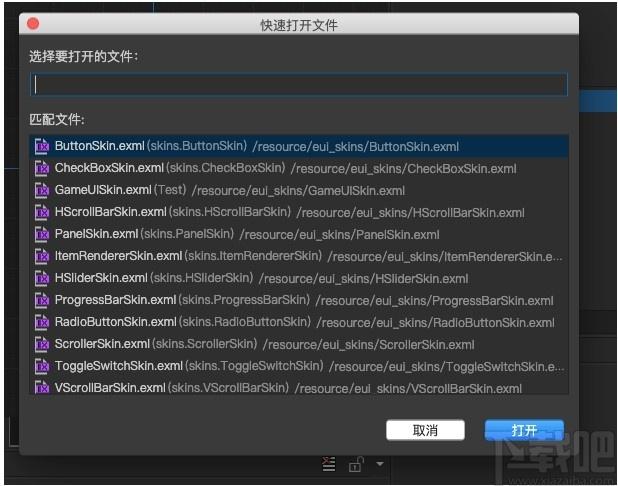Viewport: 618px width, 486px height.
Task: Pick the VScrollBarSkin.exml row
Action: pos(299,387)
